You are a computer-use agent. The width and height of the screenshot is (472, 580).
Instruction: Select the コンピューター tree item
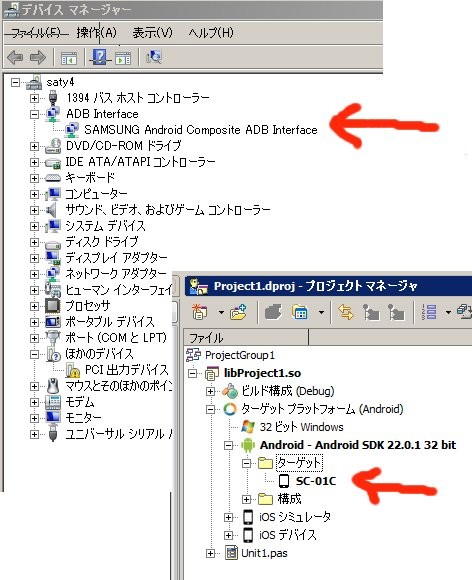point(96,194)
